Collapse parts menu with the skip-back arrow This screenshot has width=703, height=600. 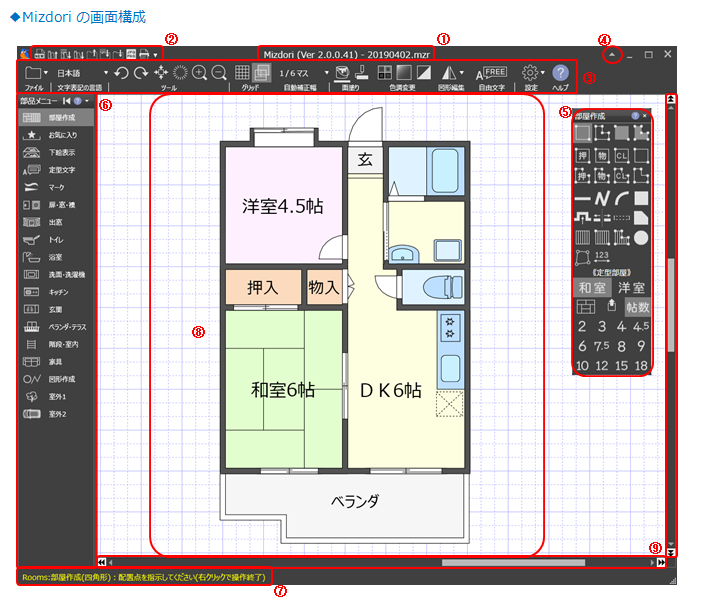66,101
